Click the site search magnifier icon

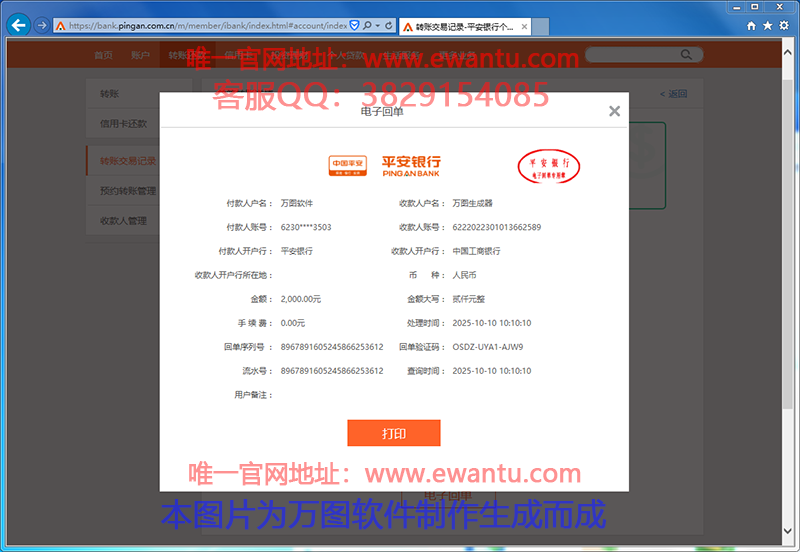[686, 55]
